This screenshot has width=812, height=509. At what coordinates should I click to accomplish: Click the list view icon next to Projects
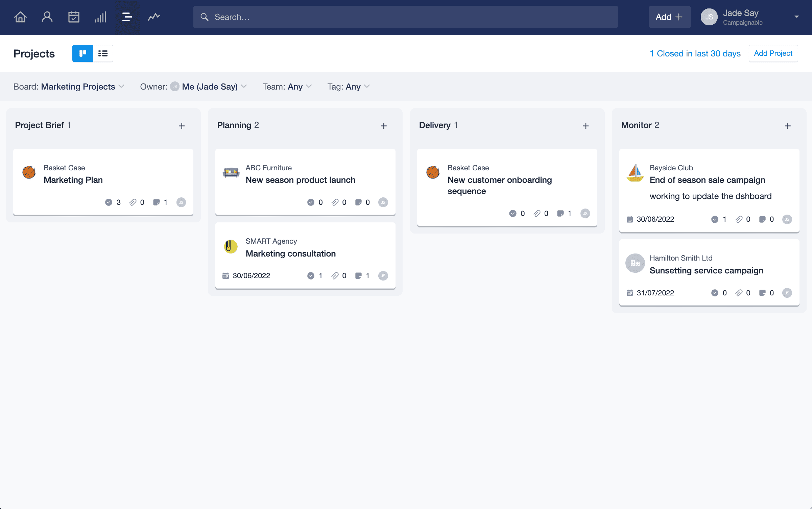(x=103, y=53)
